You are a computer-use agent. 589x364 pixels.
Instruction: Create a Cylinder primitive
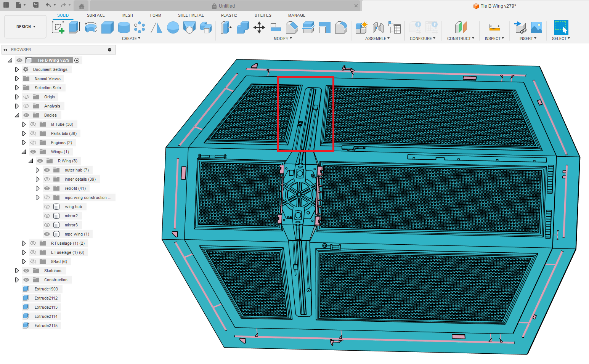[x=124, y=27]
